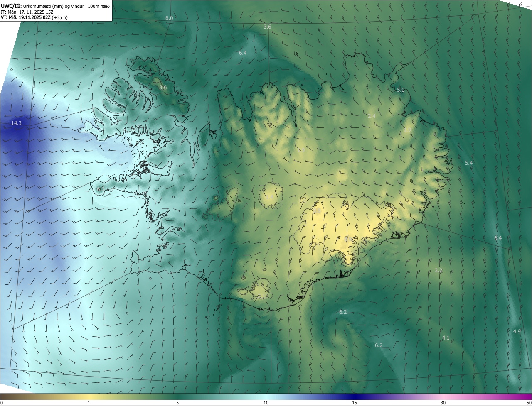Image resolution: width=532 pixels, height=406 pixels.
Task: Click the "10" tick label of the color scale
Action: (x=266, y=403)
